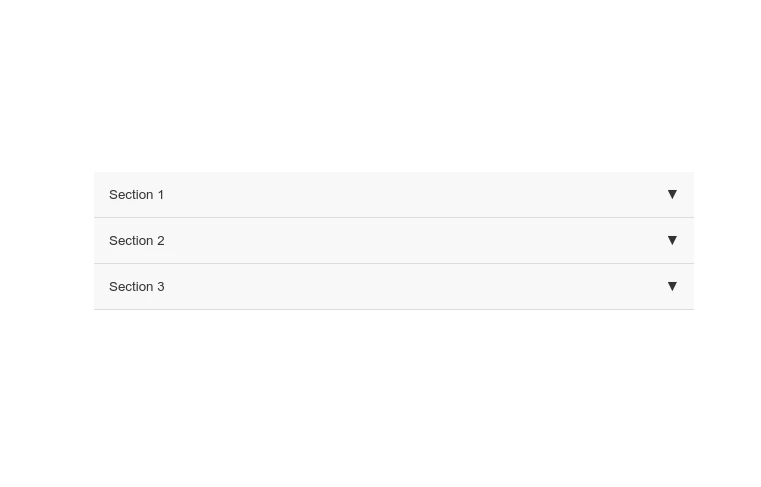The image size is (761, 487).
Task: Click the arrow icon for Section 3
Action: tap(672, 286)
